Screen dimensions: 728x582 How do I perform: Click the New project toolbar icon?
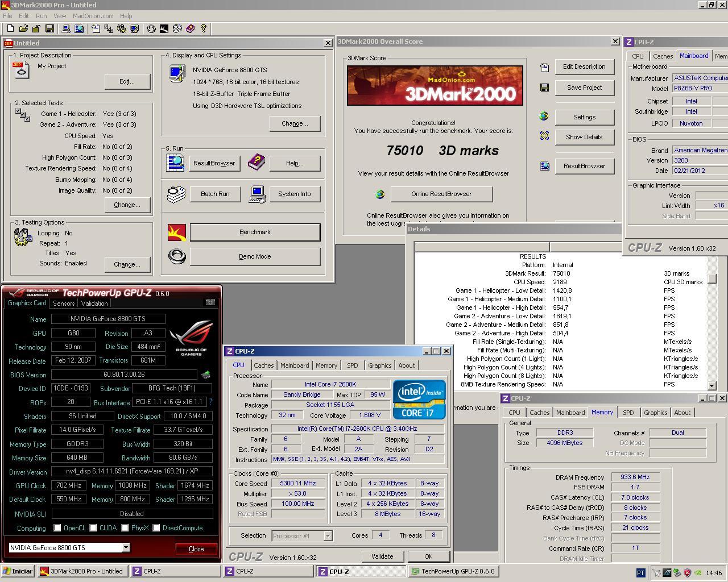click(10, 28)
